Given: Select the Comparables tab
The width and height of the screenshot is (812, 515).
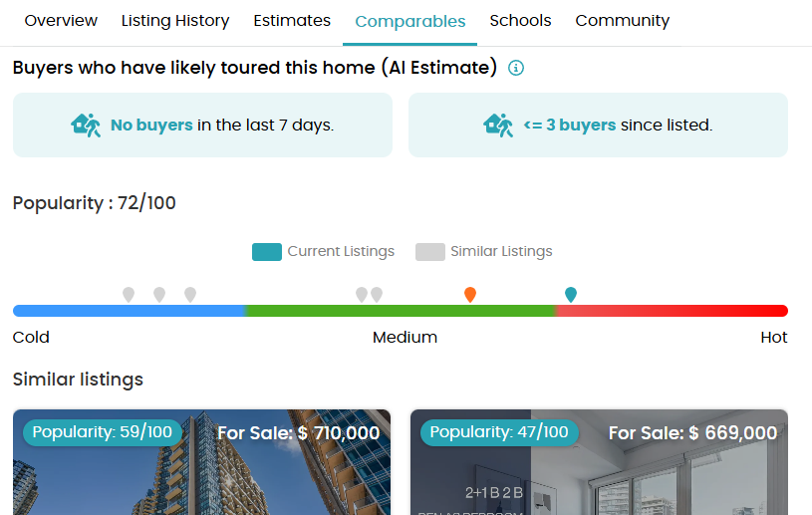Looking at the screenshot, I should coord(409,22).
